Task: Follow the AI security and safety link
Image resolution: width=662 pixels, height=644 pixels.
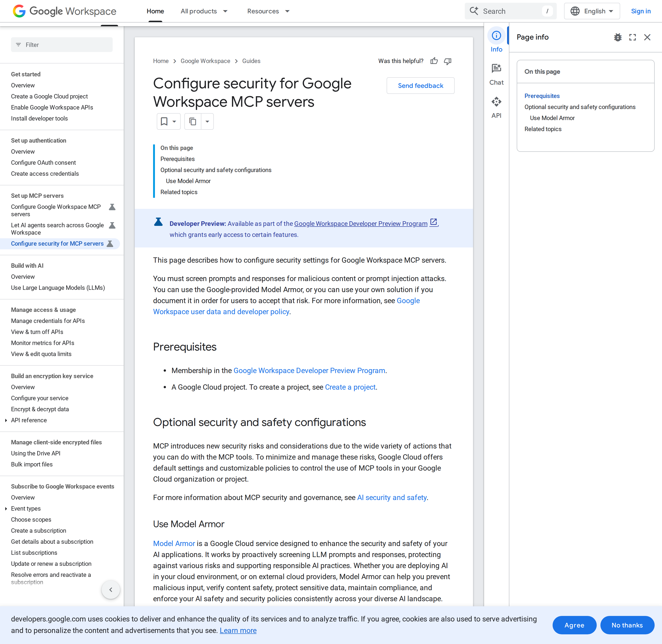Action: point(392,497)
